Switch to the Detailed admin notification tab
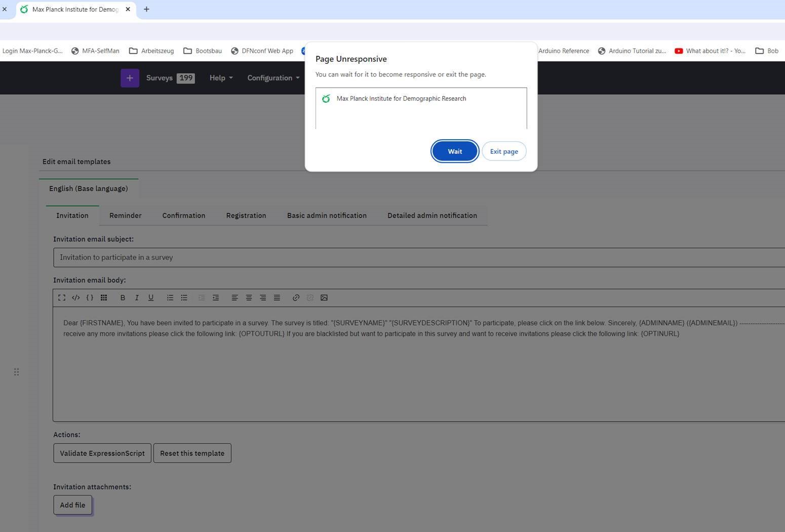The height and width of the screenshot is (532, 785). click(432, 216)
